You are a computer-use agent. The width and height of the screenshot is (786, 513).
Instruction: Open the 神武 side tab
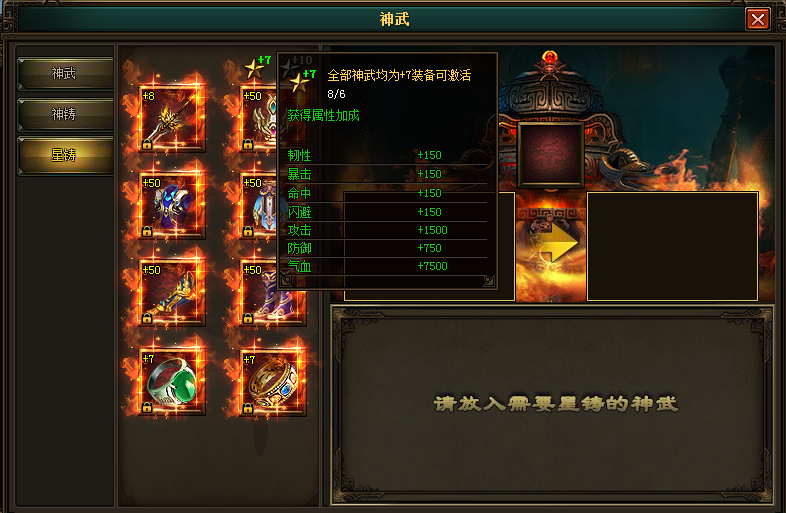pos(65,74)
